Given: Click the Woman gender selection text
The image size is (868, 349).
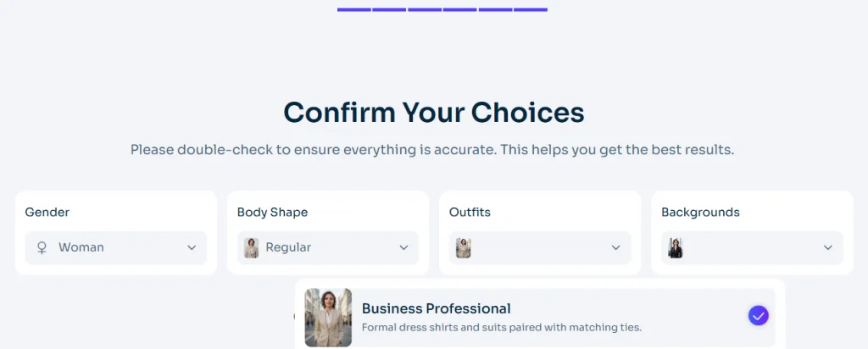Looking at the screenshot, I should click(81, 248).
